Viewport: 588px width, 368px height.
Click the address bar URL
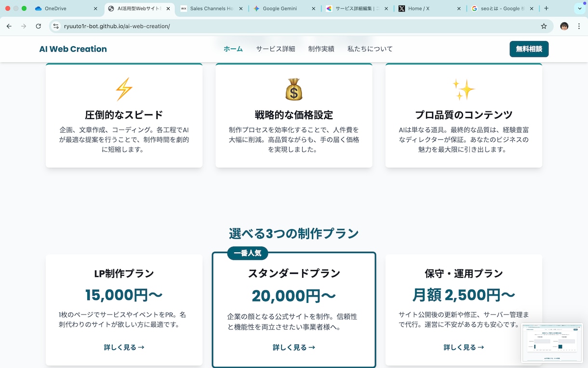tap(117, 26)
